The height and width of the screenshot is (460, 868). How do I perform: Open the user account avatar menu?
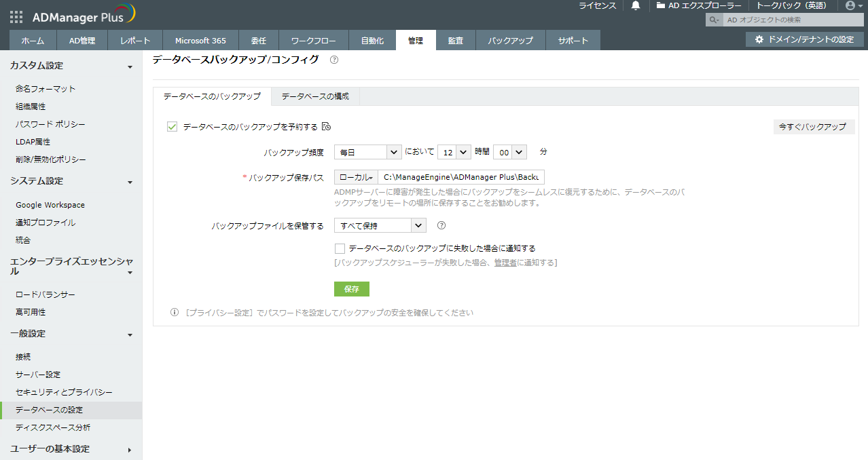(x=850, y=5)
